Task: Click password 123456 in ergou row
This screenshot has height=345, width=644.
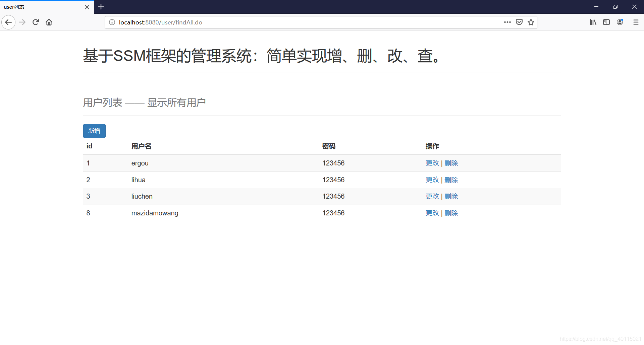Action: (x=333, y=163)
